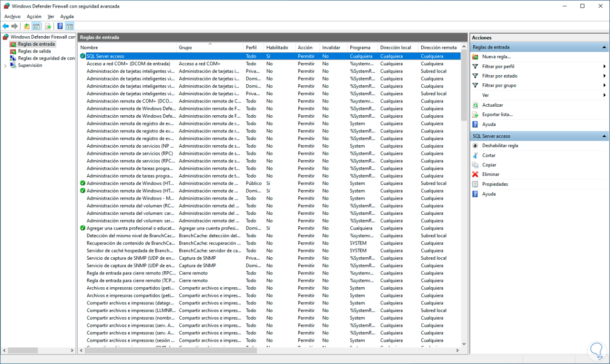Expand the Supervisión tree node

5,66
